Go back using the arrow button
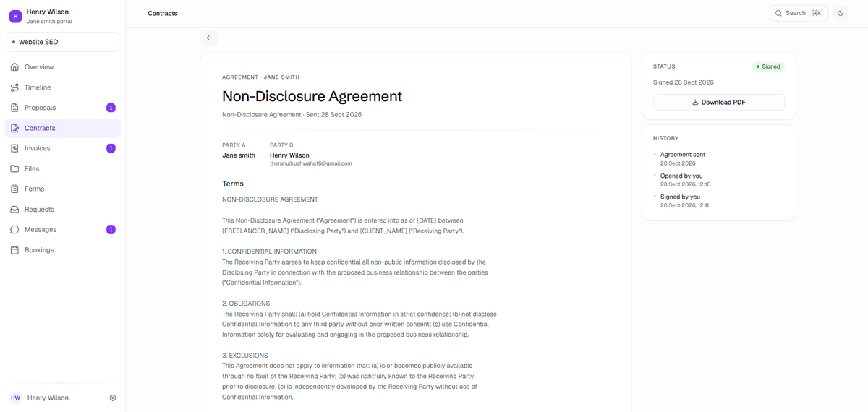 [209, 38]
